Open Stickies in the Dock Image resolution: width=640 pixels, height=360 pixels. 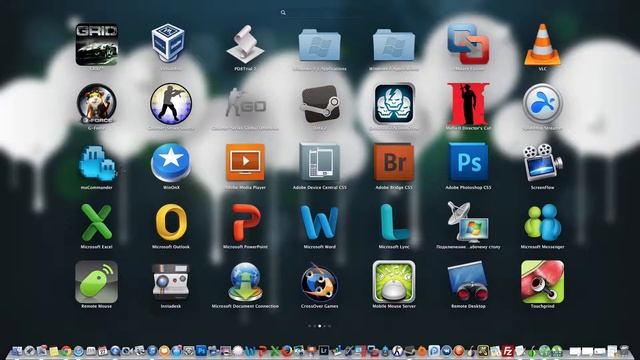pos(54,351)
